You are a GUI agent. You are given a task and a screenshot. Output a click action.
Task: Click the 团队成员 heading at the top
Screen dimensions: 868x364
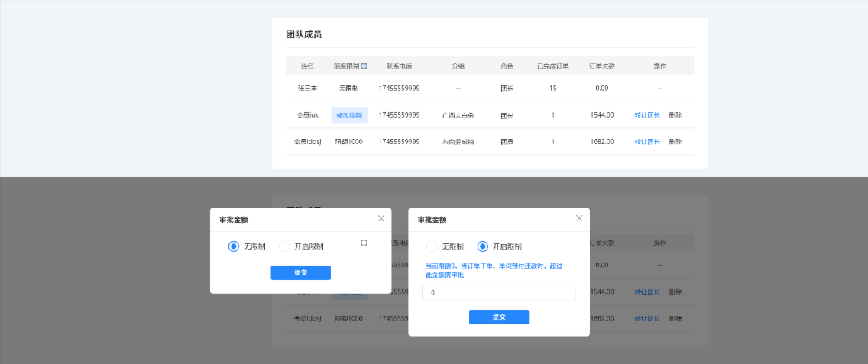pos(303,34)
